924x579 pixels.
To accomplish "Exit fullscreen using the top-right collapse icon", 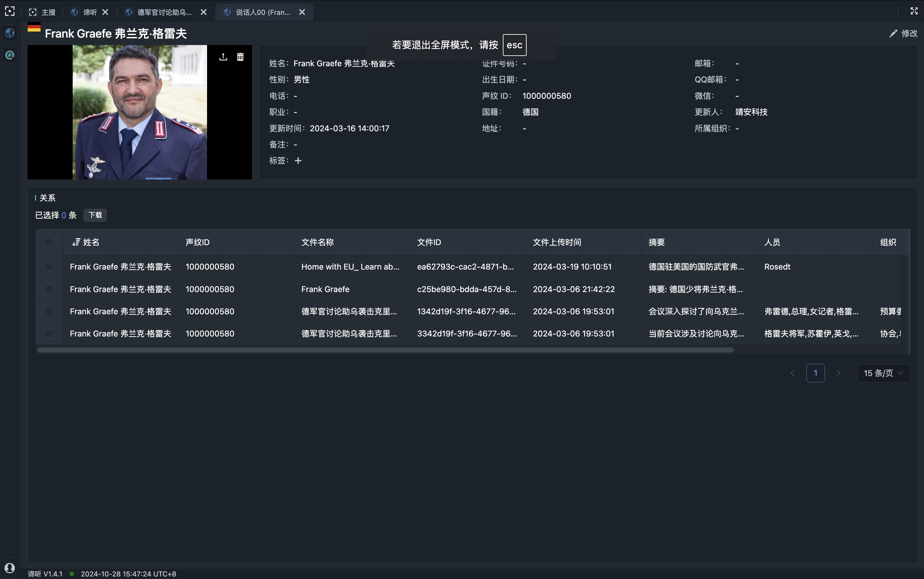I will tap(914, 11).
